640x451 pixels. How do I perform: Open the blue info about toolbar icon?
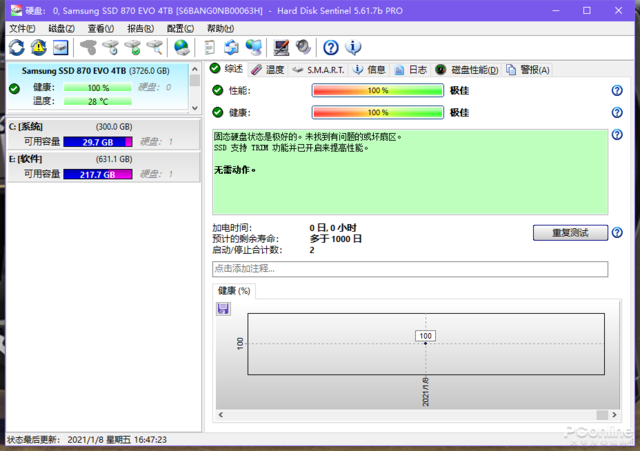tap(353, 48)
